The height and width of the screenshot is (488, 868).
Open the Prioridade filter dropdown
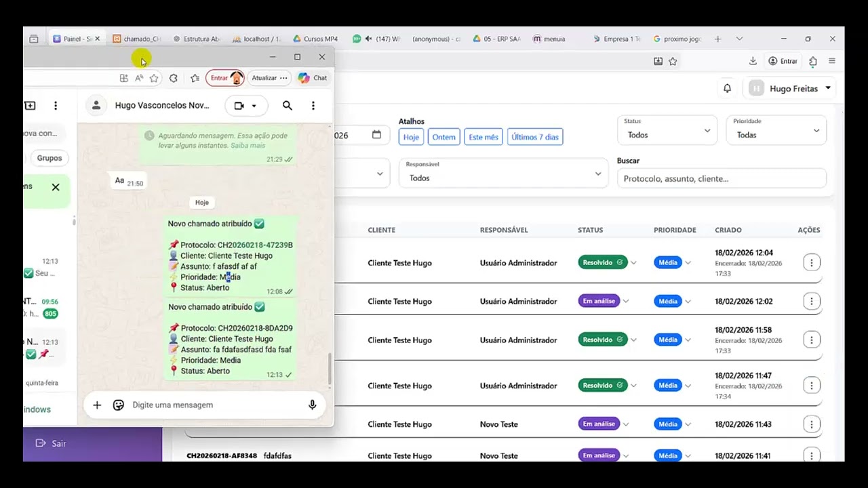pyautogui.click(x=776, y=130)
